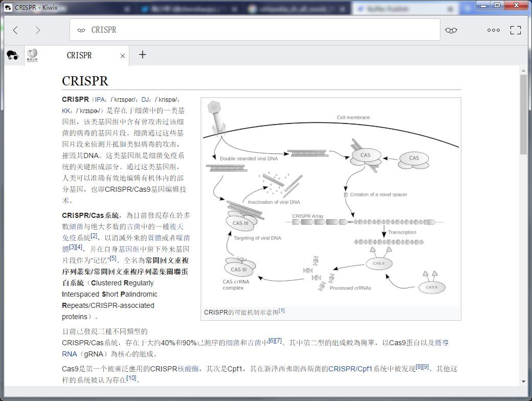Screen dimensions: 532x401
Task: Open a new tab with the plus button
Action: (142, 55)
